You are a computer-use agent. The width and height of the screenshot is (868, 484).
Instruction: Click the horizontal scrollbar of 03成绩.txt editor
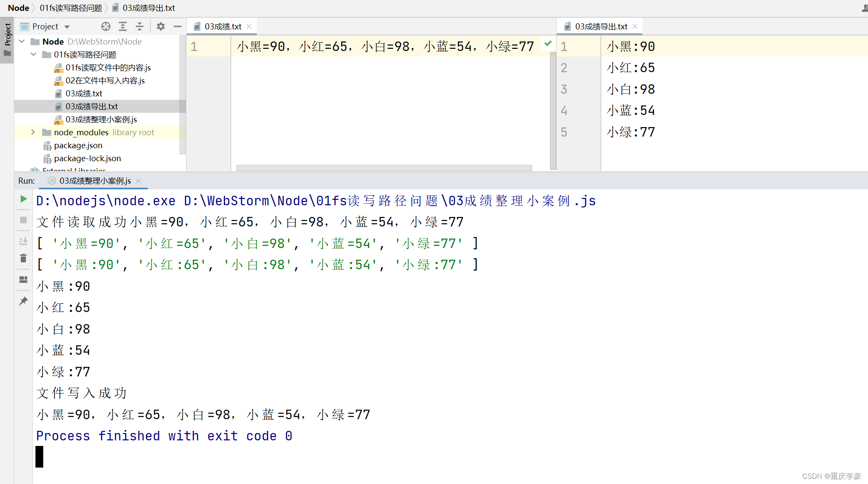384,168
